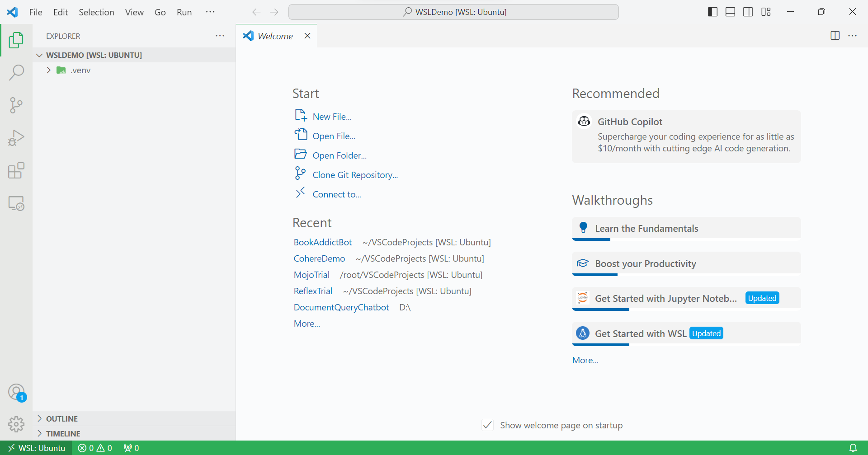Expand the TIMELINE section

(40, 433)
